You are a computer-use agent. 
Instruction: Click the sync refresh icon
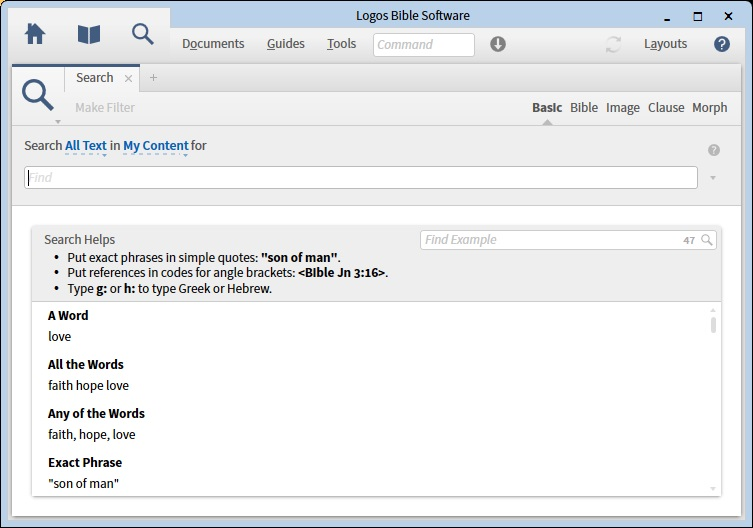[x=613, y=44]
